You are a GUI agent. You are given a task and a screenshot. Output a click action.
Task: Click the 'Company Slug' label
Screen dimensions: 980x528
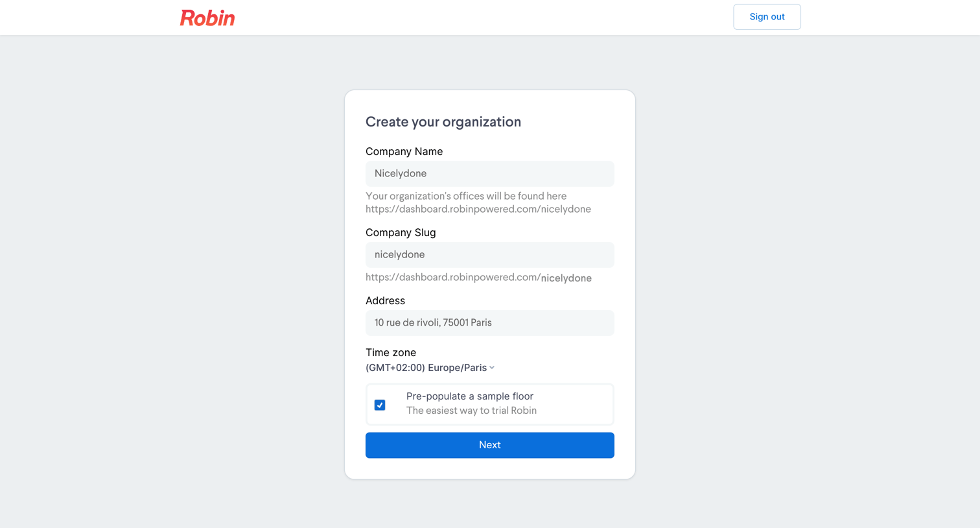click(x=401, y=233)
